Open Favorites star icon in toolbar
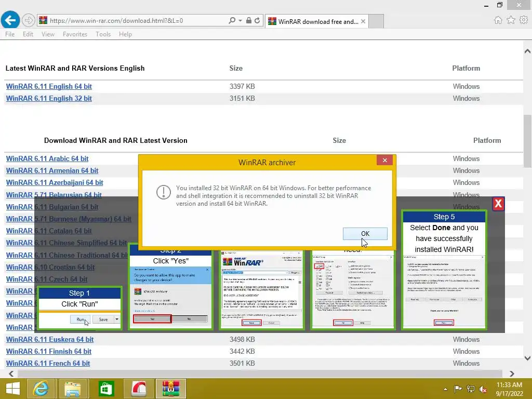 pyautogui.click(x=511, y=20)
